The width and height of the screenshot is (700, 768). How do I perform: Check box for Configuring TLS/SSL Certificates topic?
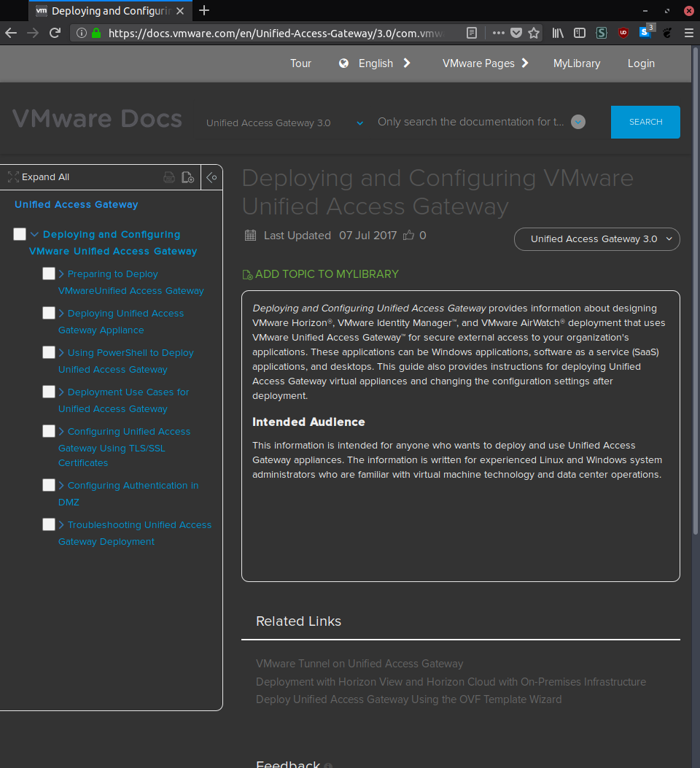tap(48, 430)
